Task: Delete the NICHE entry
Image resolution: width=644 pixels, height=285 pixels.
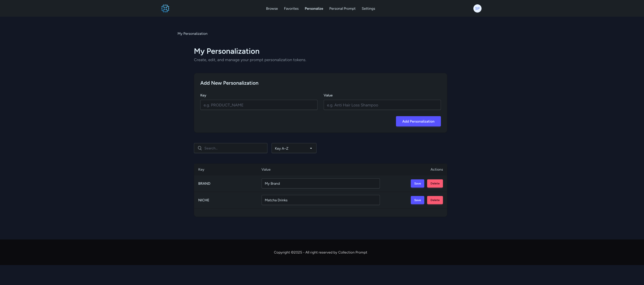Action: [x=435, y=200]
